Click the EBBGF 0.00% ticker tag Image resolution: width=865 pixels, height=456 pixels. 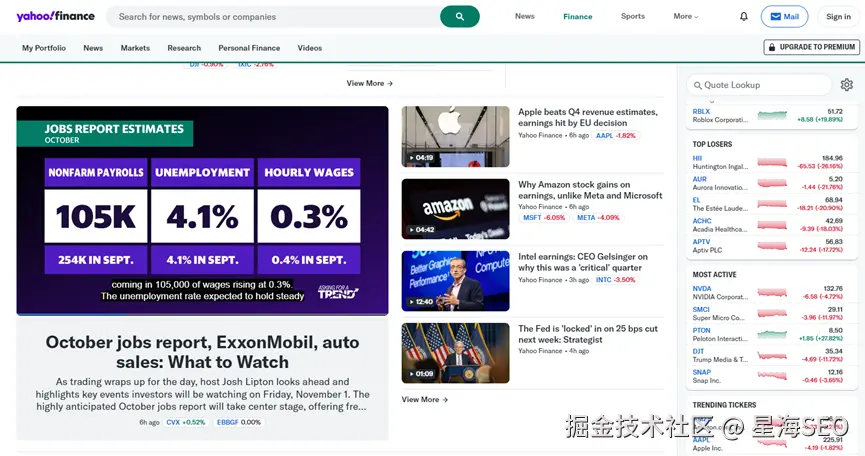(x=238, y=422)
